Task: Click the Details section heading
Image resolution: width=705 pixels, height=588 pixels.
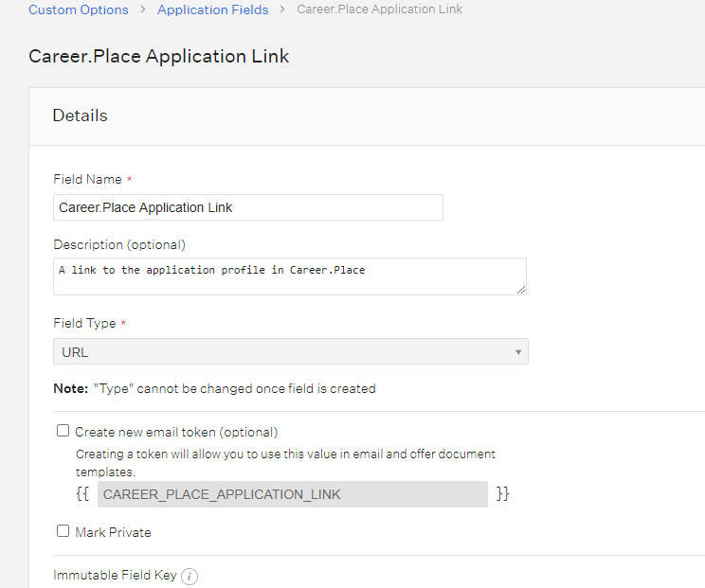Action: pos(80,116)
